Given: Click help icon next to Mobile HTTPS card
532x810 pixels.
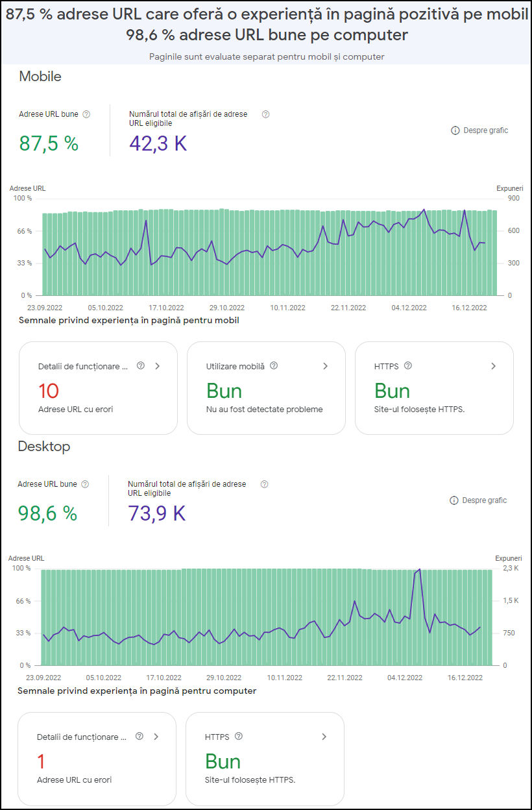Looking at the screenshot, I should point(408,366).
